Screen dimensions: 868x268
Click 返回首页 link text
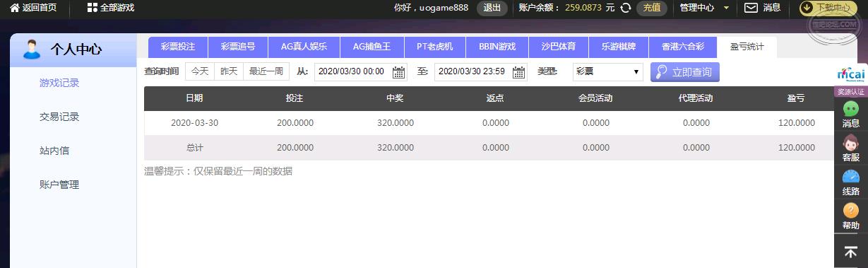[x=40, y=8]
